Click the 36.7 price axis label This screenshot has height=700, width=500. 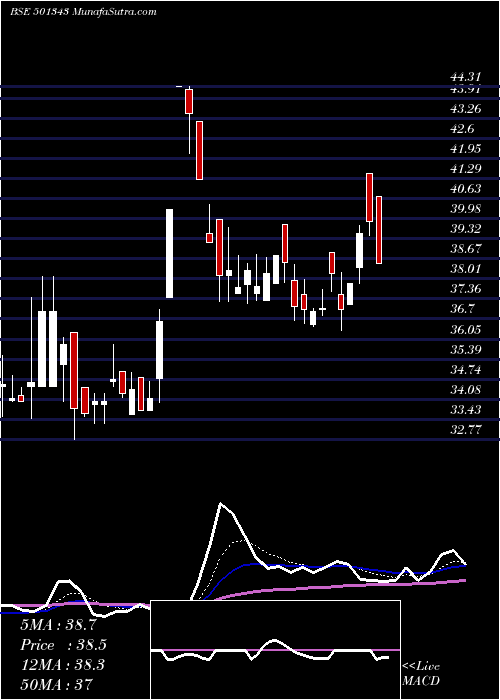462,309
